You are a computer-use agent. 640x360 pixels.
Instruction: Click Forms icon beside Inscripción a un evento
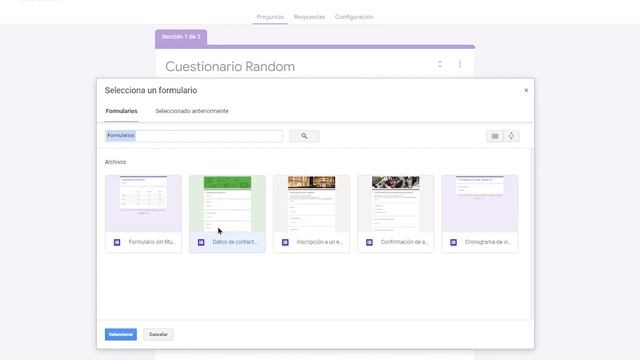tap(285, 242)
